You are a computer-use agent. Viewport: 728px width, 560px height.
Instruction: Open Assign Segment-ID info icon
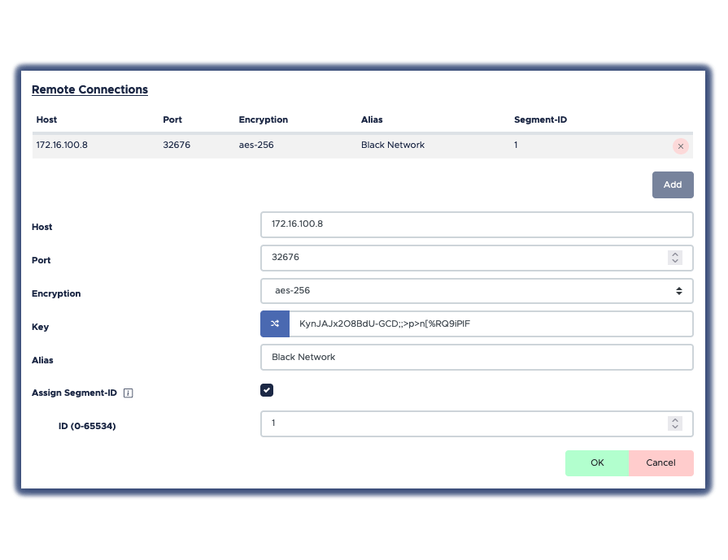click(x=129, y=393)
